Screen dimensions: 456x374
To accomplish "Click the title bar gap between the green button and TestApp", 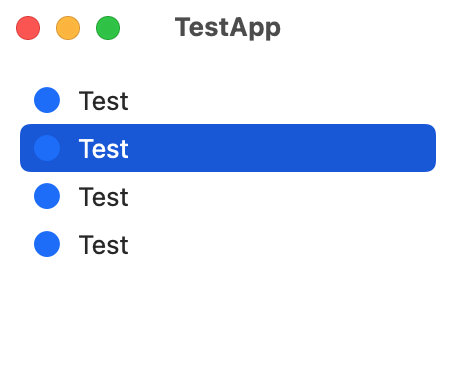I will [147, 28].
